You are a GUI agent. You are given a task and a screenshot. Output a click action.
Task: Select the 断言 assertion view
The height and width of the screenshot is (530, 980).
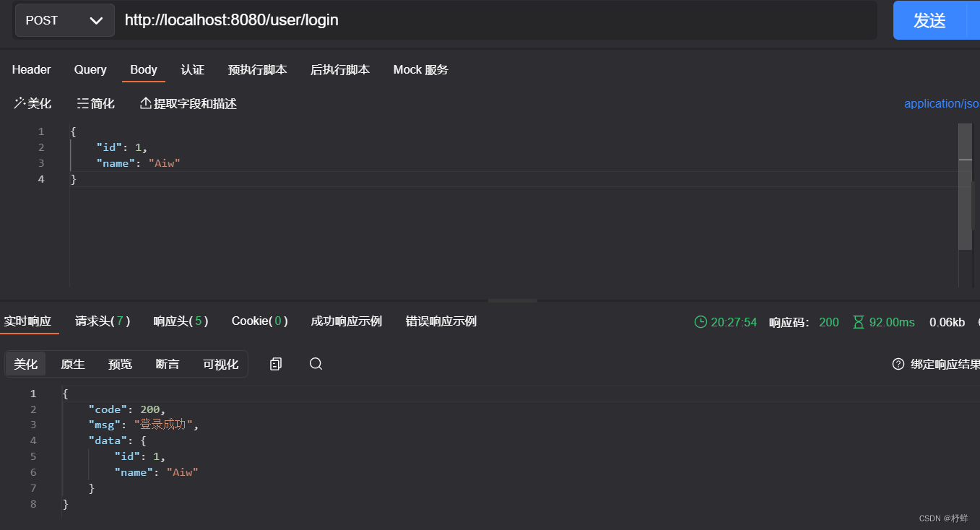click(168, 364)
